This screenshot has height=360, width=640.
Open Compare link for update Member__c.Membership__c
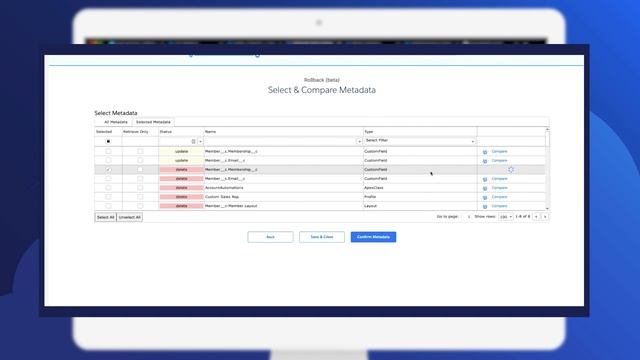coord(499,151)
